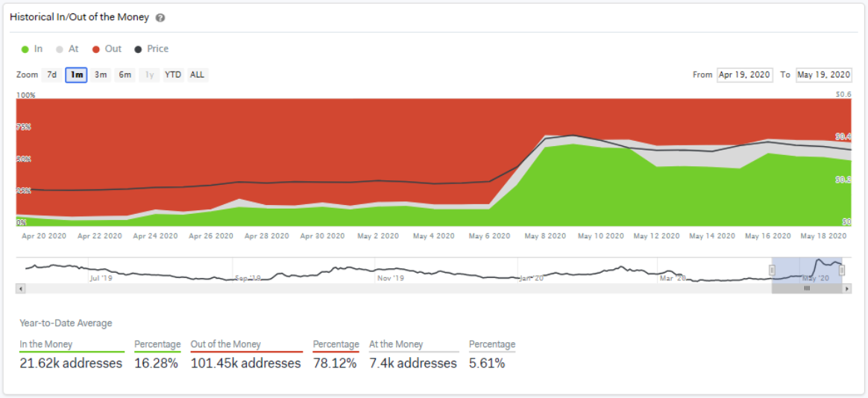Screen dimensions: 868x398
Task: Click the help question mark icon
Action: pyautogui.click(x=160, y=18)
